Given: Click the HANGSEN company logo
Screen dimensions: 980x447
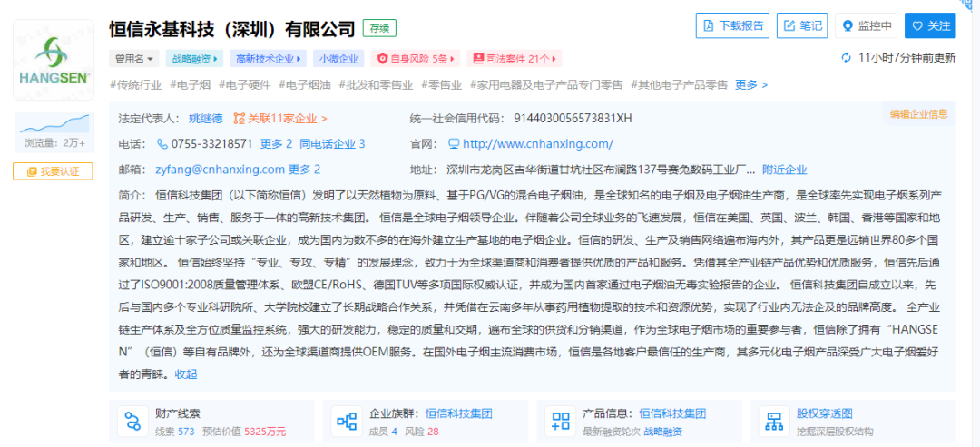Looking at the screenshot, I should pos(54,60).
